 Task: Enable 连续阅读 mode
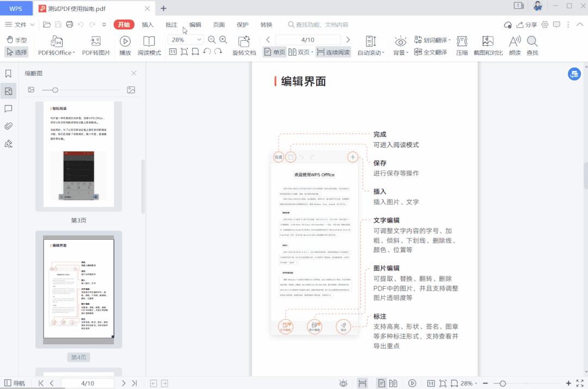(x=334, y=52)
